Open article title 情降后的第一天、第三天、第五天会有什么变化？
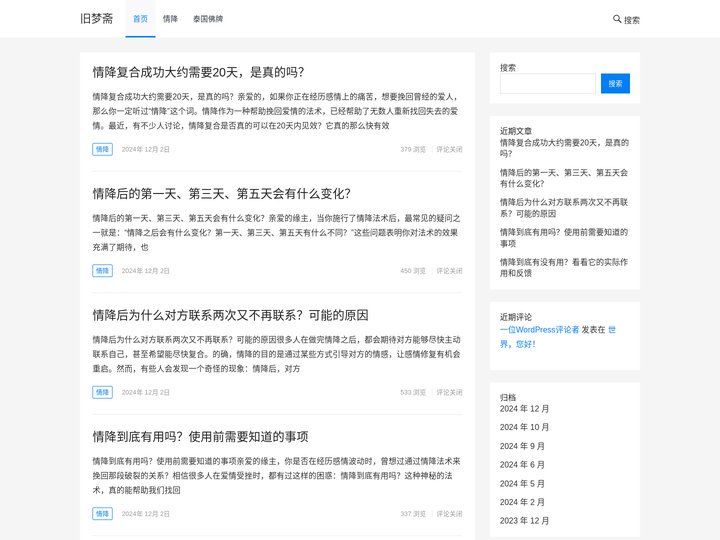720x540 pixels. tap(222, 194)
